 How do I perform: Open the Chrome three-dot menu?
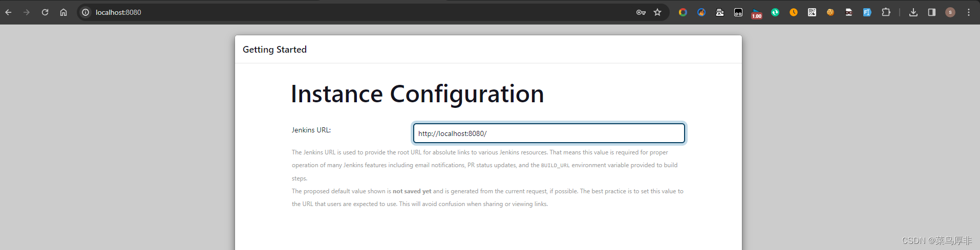[969, 12]
